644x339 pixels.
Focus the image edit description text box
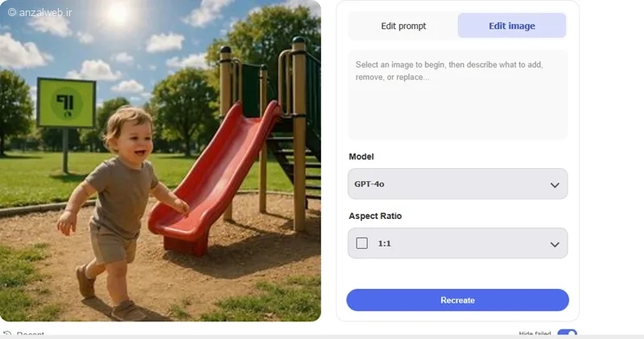pyautogui.click(x=457, y=95)
